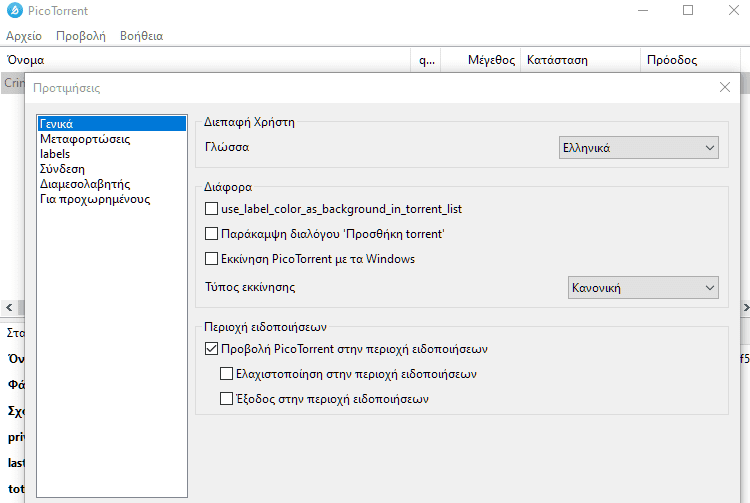Sort torrent list by Όνομα column

[x=206, y=60]
